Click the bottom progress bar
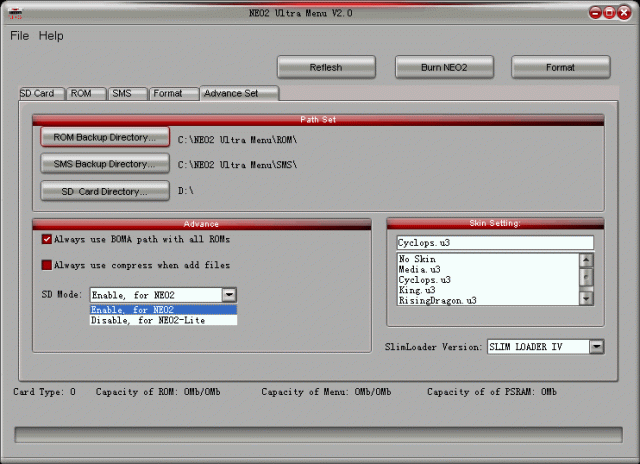 click(319, 435)
